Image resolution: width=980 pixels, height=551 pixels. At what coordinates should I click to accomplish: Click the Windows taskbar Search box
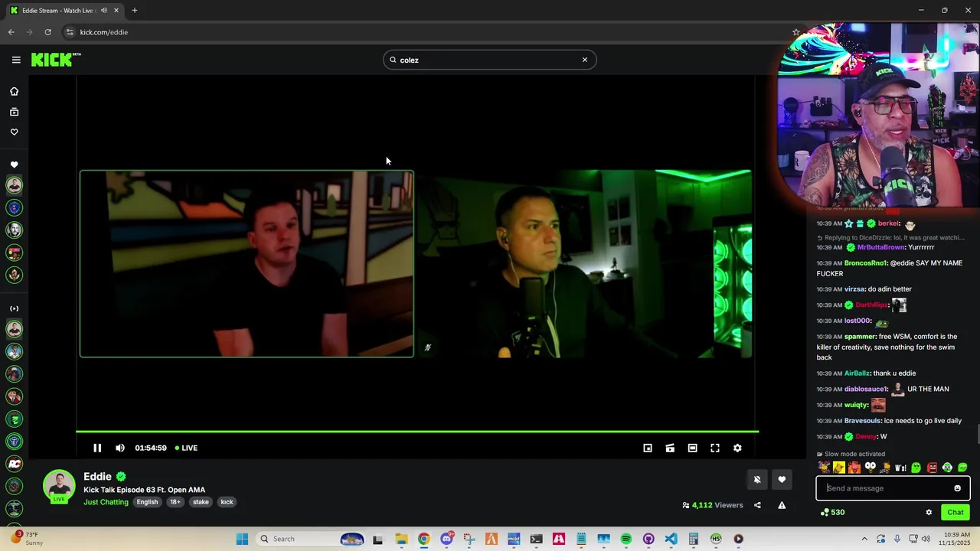309,539
